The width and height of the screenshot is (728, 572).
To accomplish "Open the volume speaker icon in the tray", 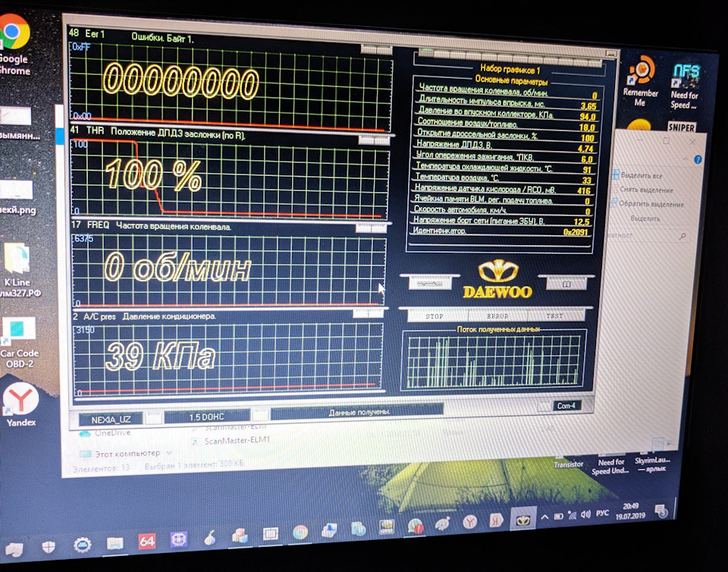I will 585,514.
